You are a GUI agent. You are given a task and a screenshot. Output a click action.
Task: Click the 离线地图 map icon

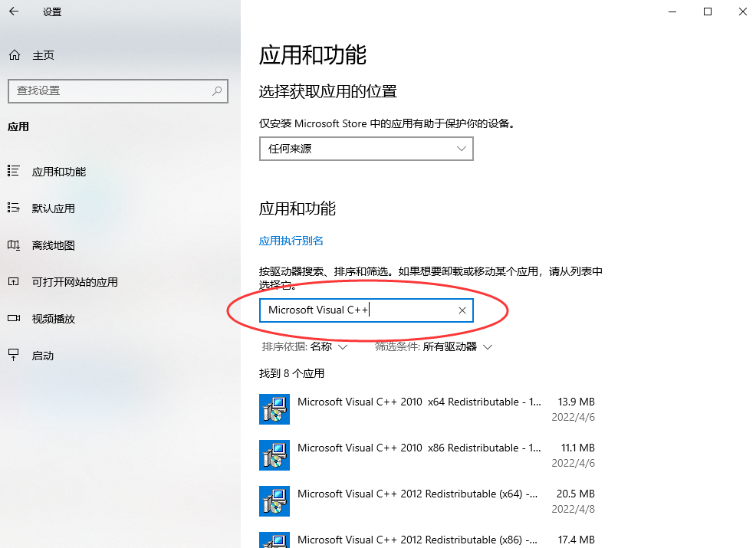click(14, 244)
